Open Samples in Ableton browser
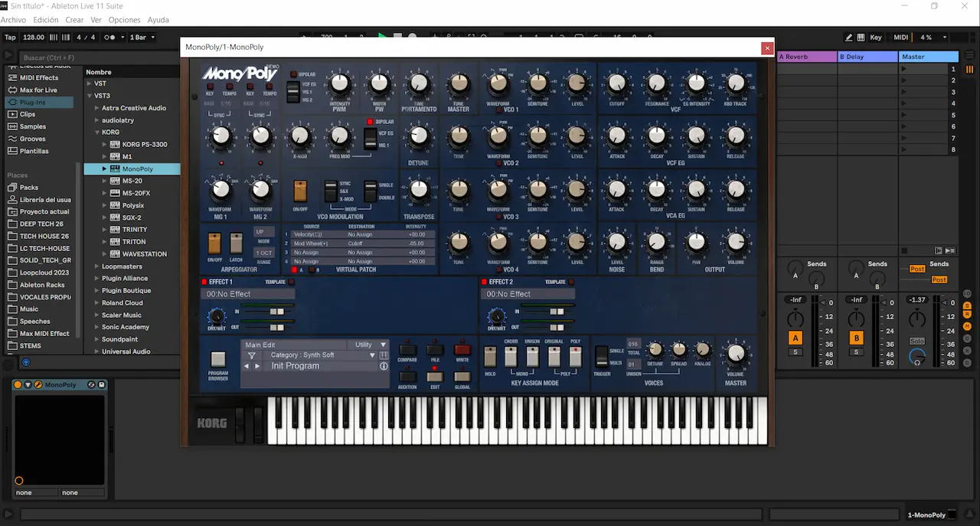The image size is (980, 526). pyautogui.click(x=32, y=126)
